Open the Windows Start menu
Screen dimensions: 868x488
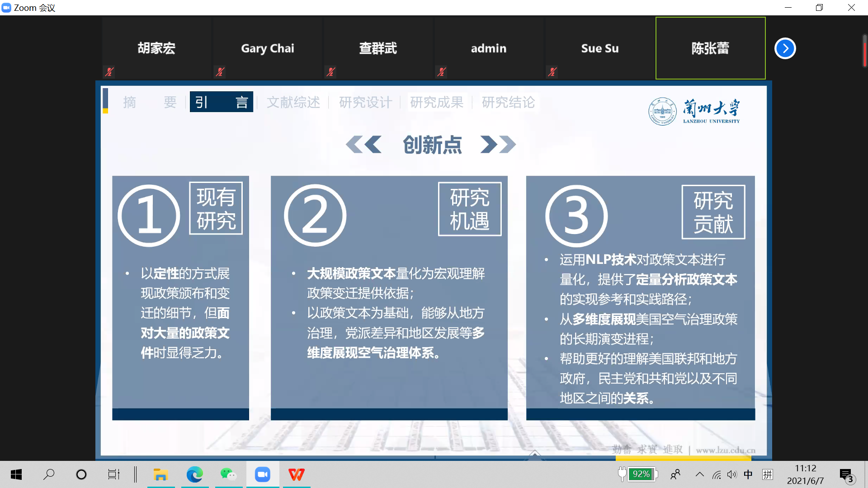[16, 474]
